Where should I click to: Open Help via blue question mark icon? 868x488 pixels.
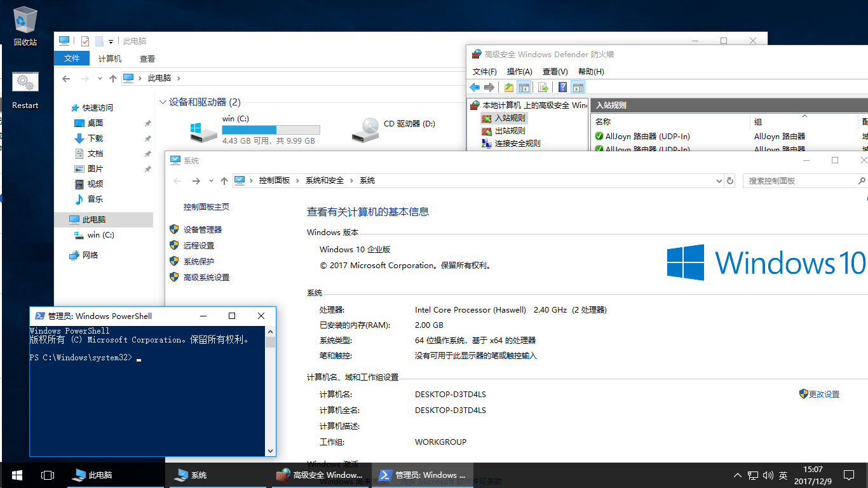pos(562,87)
